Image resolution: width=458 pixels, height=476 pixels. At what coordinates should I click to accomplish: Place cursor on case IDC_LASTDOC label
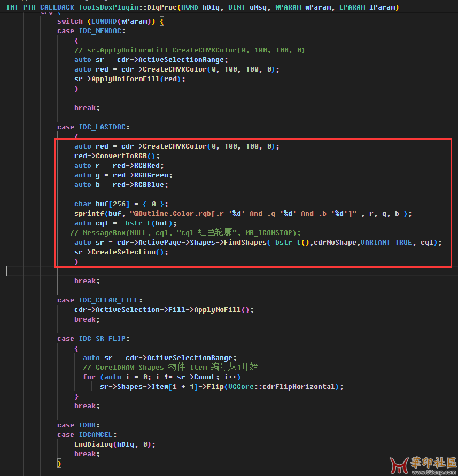pyautogui.click(x=93, y=127)
